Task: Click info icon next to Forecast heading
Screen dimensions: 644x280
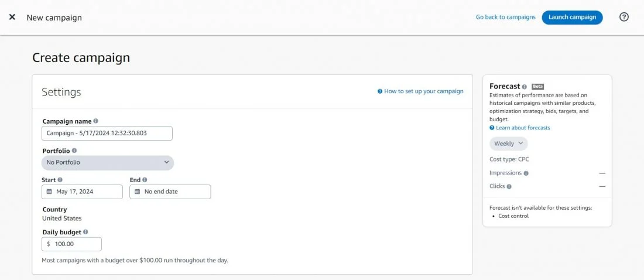Action: click(x=525, y=87)
